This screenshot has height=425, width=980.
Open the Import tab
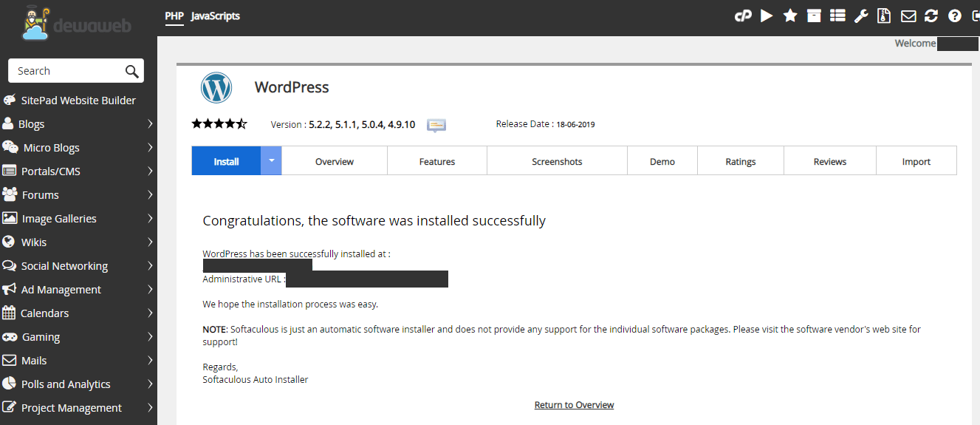point(916,161)
